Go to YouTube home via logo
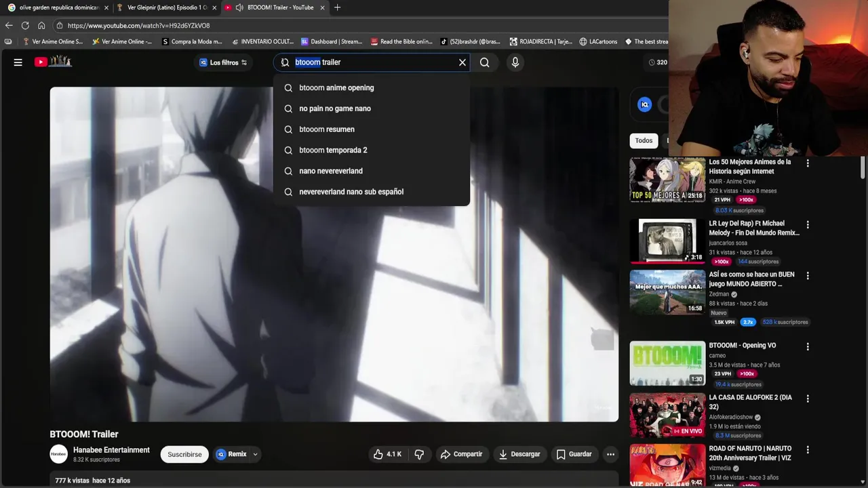The width and height of the screenshot is (868, 488). 54,62
